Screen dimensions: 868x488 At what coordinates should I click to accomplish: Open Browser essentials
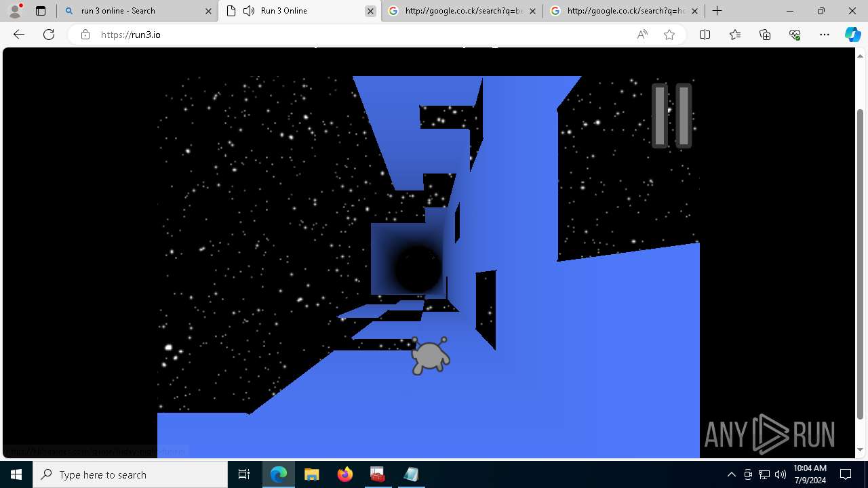[795, 35]
